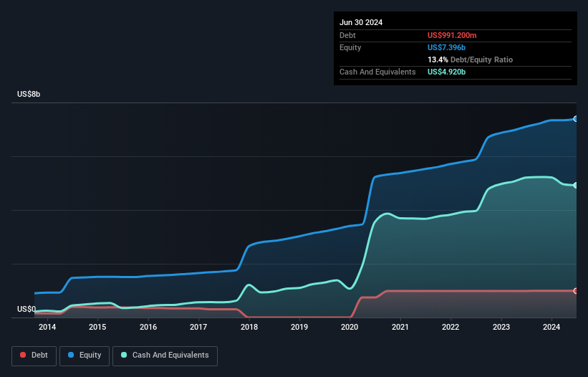Toggle the Cash And Equivalents legend button
This screenshot has height=377, width=588.
tap(165, 355)
